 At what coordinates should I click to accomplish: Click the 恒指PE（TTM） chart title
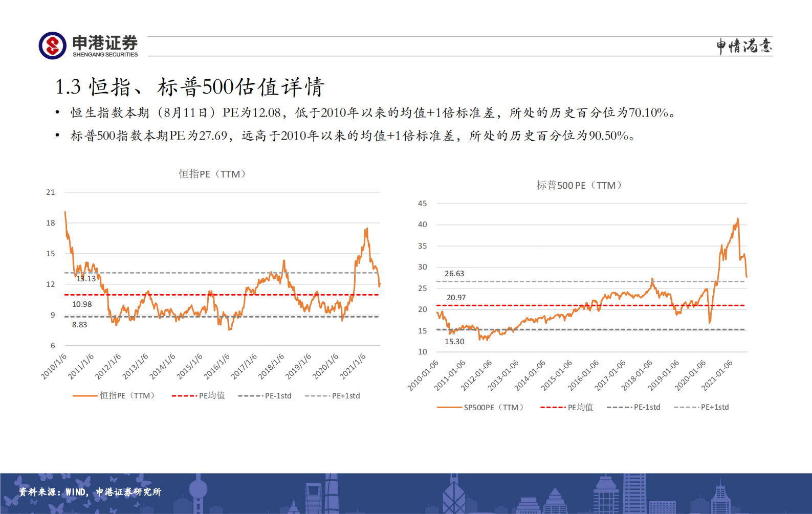click(x=212, y=174)
